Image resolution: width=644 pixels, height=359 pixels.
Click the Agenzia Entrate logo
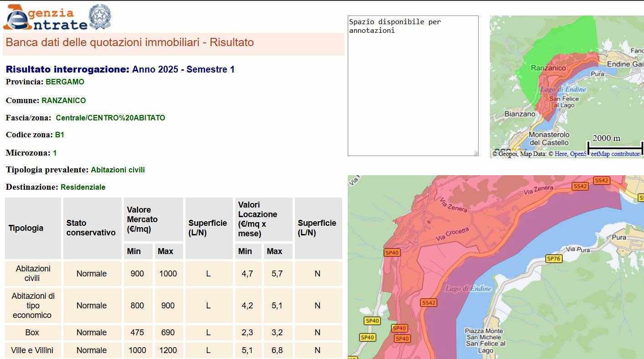coord(45,18)
